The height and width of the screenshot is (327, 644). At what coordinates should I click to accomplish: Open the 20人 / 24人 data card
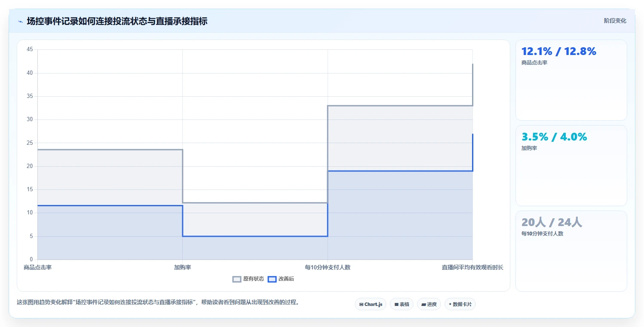coord(571,251)
